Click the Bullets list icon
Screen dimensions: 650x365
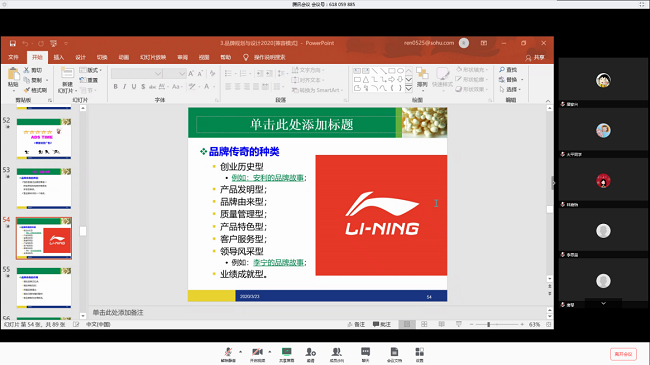228,74
